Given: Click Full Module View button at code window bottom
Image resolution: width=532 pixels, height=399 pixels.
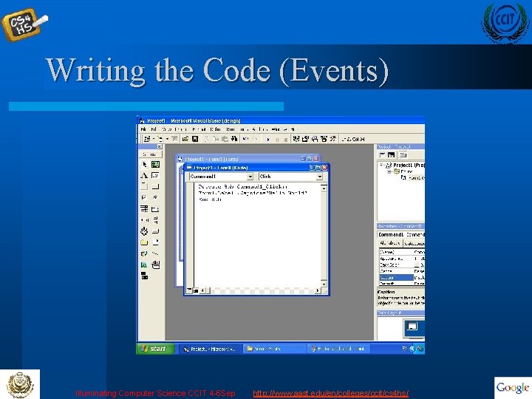Looking at the screenshot, I should 195,290.
